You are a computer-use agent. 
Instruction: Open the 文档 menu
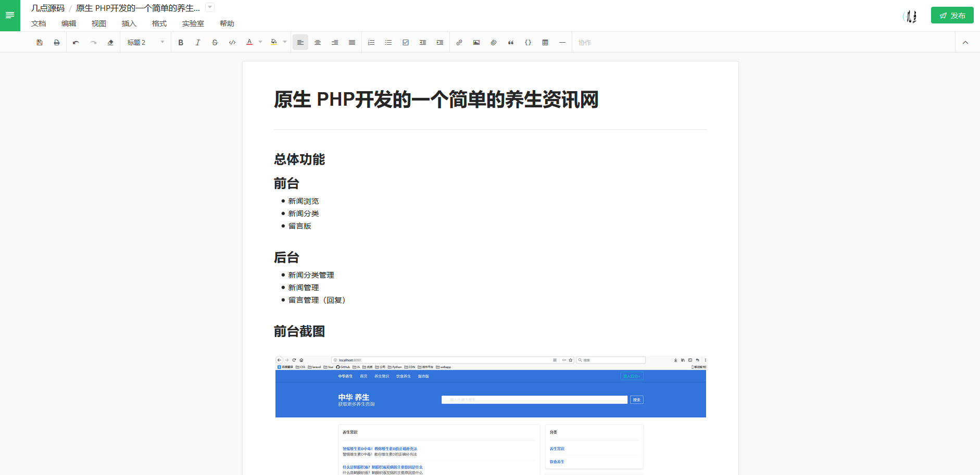tap(39, 23)
